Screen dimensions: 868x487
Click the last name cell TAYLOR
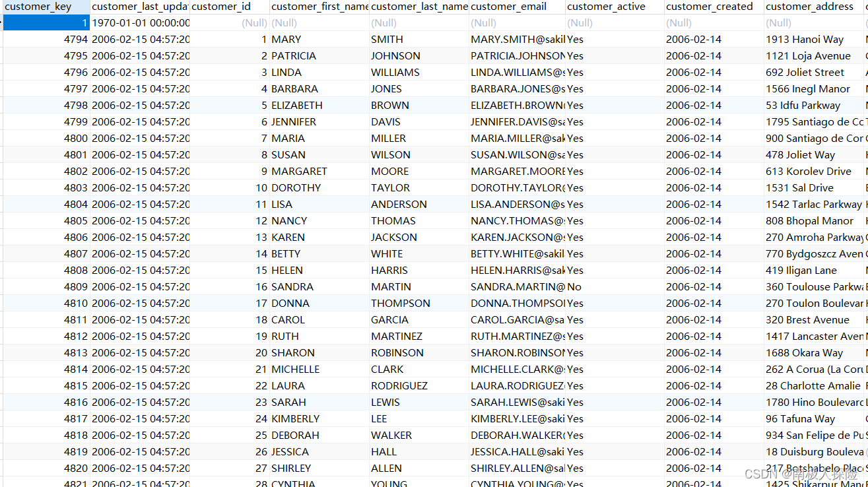tap(419, 187)
